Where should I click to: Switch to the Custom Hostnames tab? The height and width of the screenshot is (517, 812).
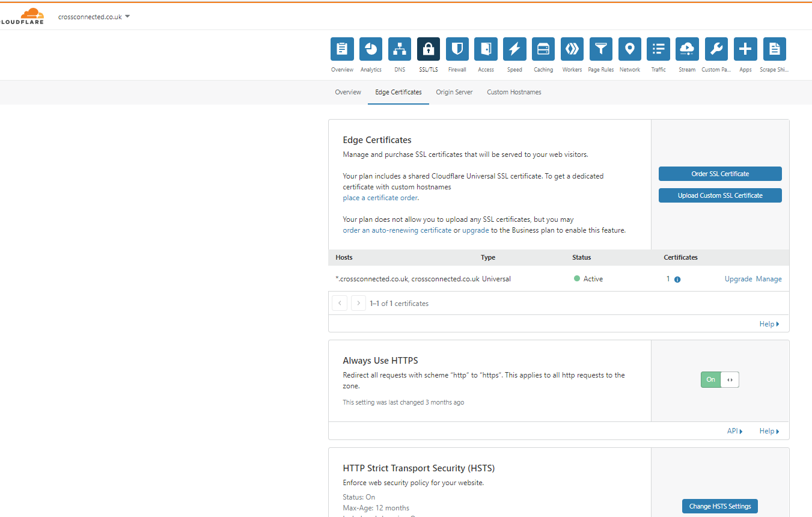click(x=514, y=92)
